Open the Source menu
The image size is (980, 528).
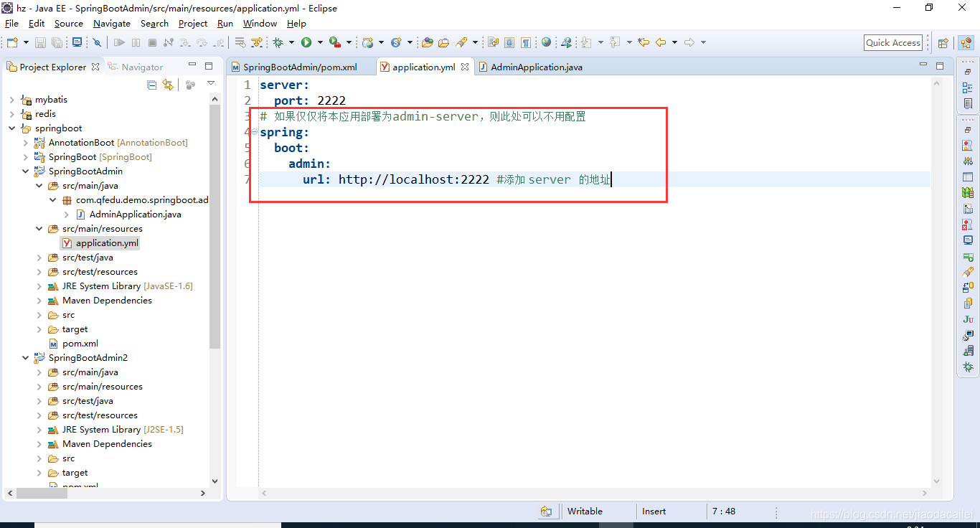point(69,23)
